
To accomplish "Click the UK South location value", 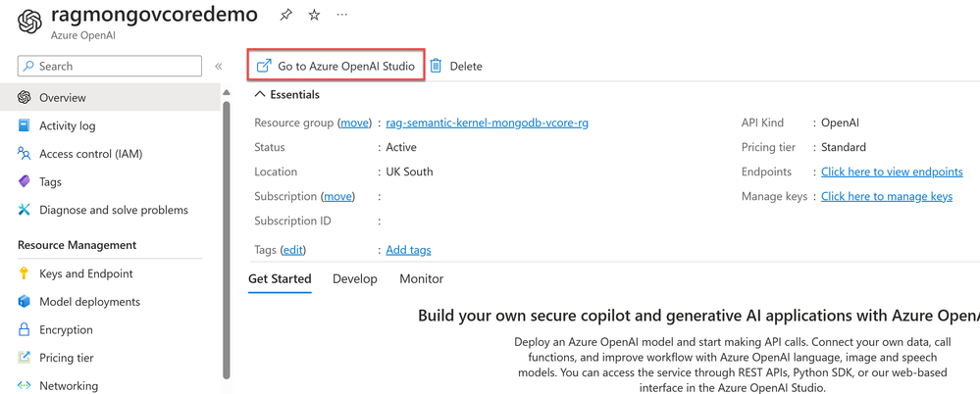I will [409, 172].
